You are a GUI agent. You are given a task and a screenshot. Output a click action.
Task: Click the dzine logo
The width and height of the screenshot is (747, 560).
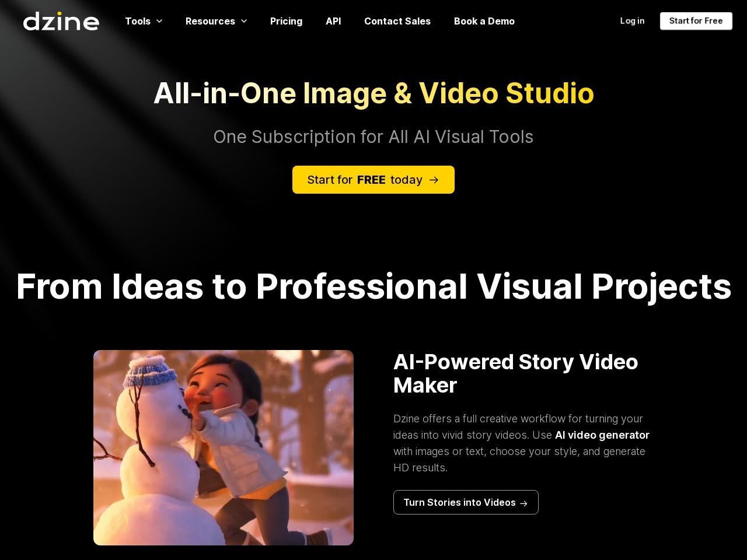pos(61,21)
